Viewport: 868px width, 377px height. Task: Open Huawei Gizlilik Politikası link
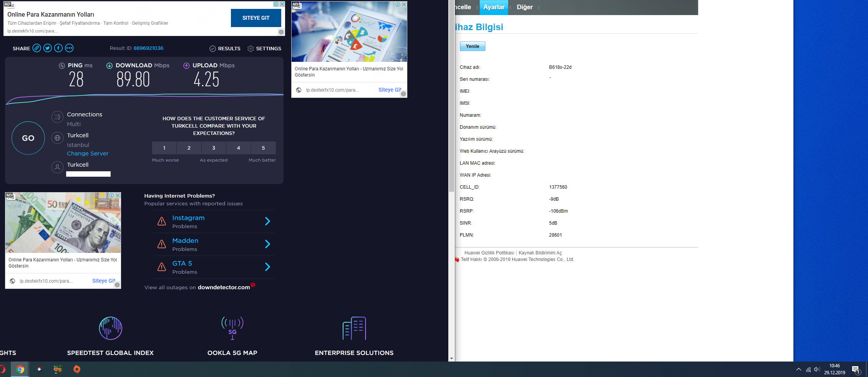[x=489, y=253]
